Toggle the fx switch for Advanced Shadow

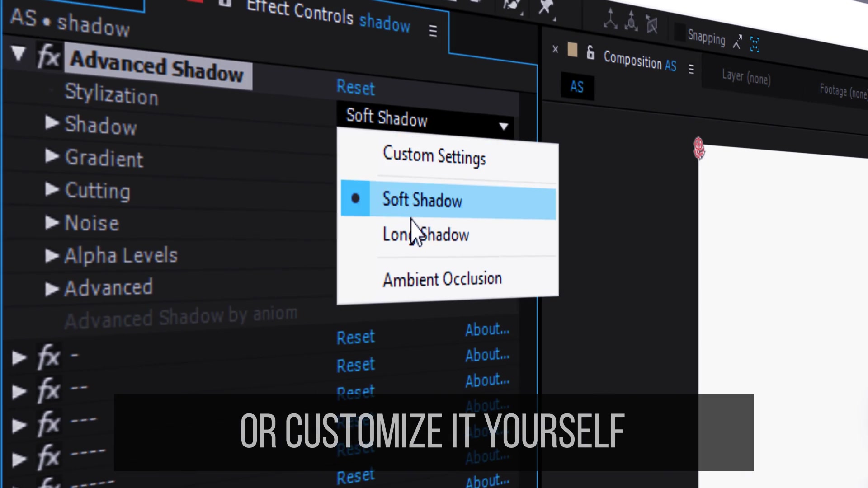48,57
